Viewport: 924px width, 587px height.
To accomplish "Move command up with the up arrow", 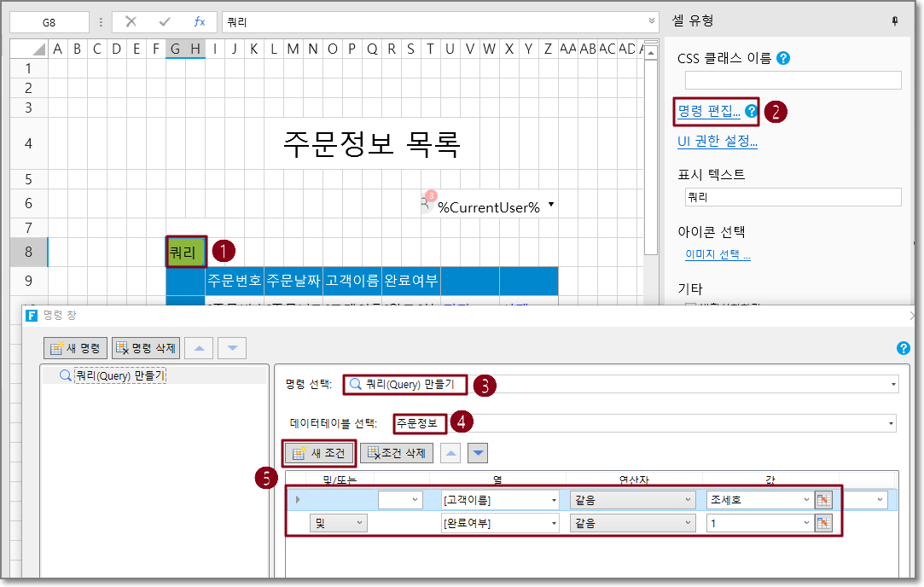I will 200,348.
